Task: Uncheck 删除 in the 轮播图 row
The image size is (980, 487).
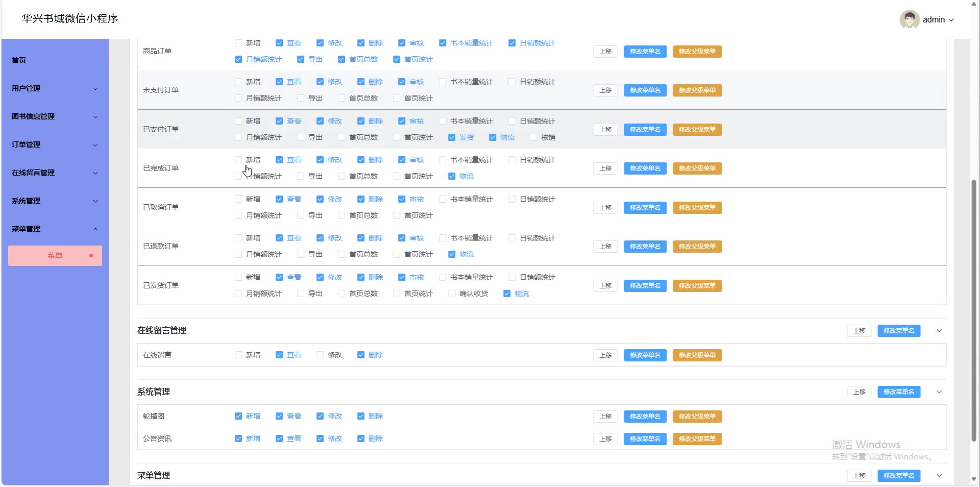Action: tap(361, 416)
